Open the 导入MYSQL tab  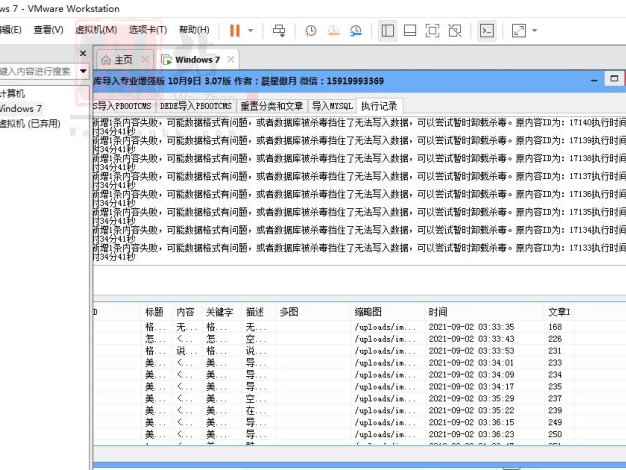332,106
